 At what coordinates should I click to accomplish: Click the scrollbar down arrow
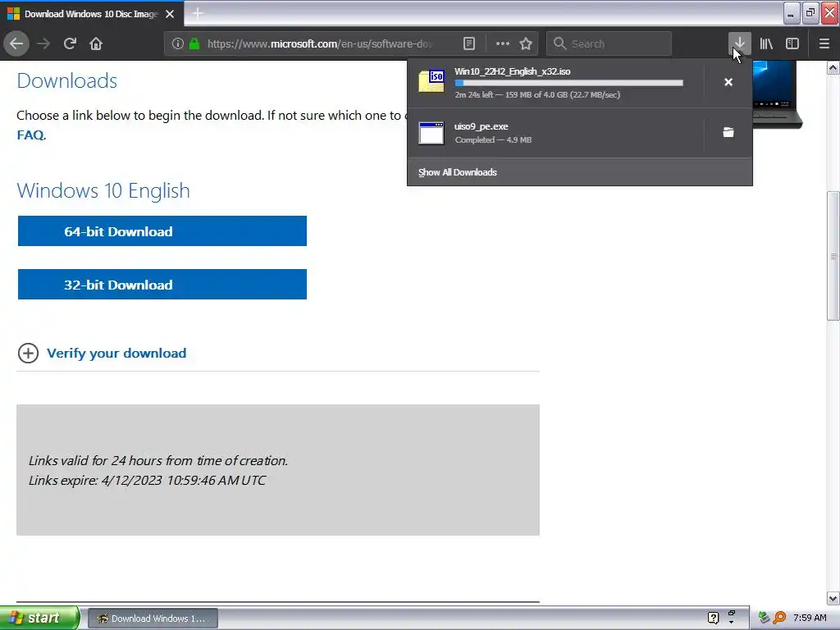click(x=833, y=598)
